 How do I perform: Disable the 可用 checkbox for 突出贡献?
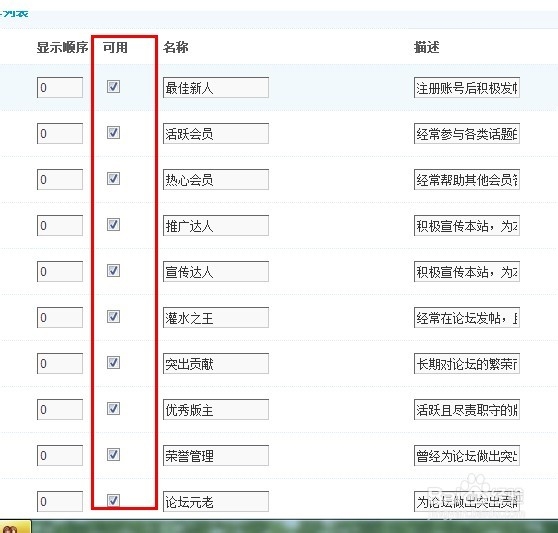pyautogui.click(x=113, y=363)
